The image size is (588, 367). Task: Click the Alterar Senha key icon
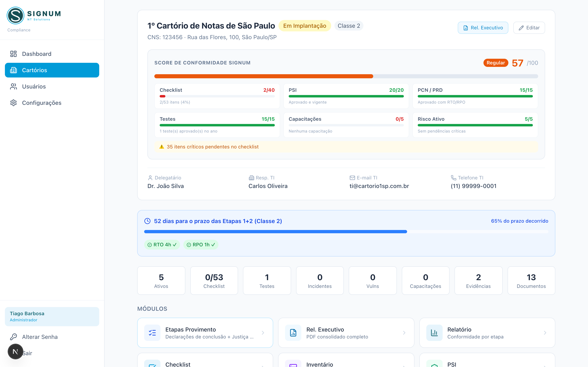click(x=13, y=337)
